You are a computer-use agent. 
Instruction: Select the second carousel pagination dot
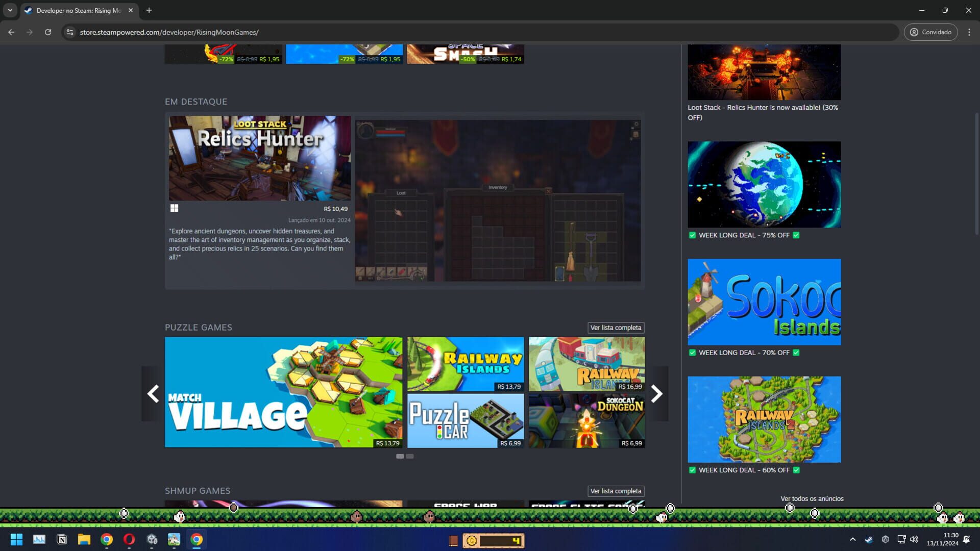(409, 457)
